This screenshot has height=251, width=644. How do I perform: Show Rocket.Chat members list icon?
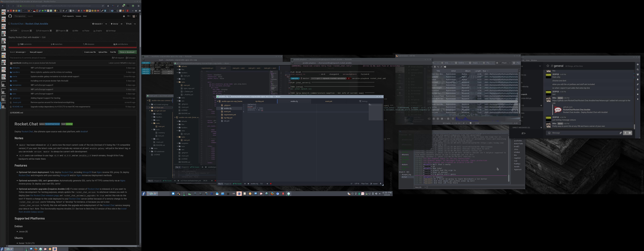tap(638, 74)
